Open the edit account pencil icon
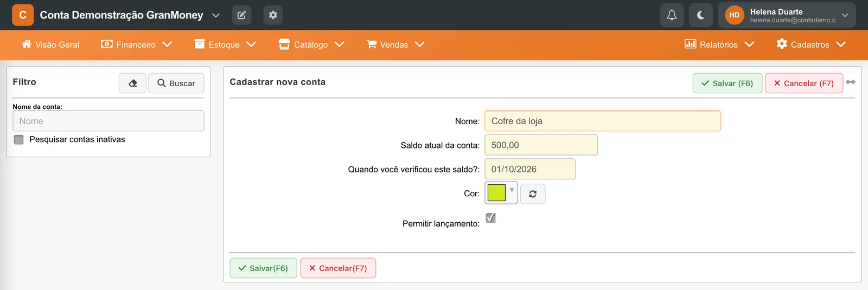This screenshot has height=290, width=868. [x=241, y=15]
